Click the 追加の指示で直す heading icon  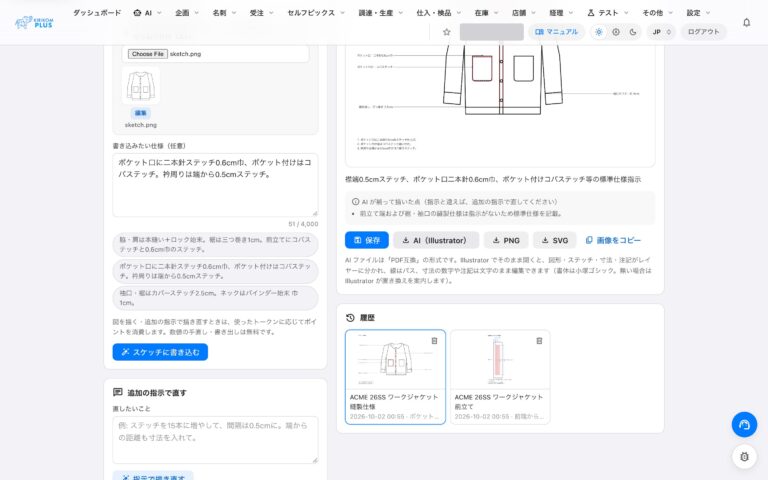(x=118, y=392)
